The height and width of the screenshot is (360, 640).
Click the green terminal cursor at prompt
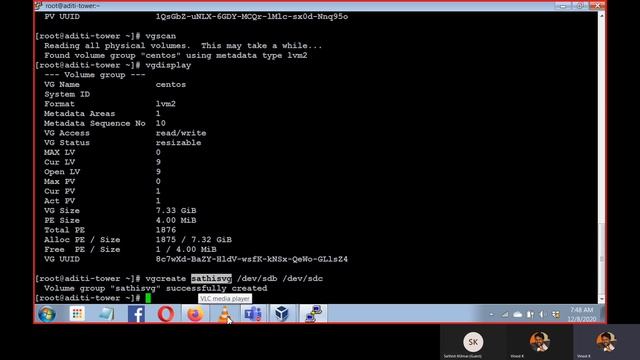148,298
